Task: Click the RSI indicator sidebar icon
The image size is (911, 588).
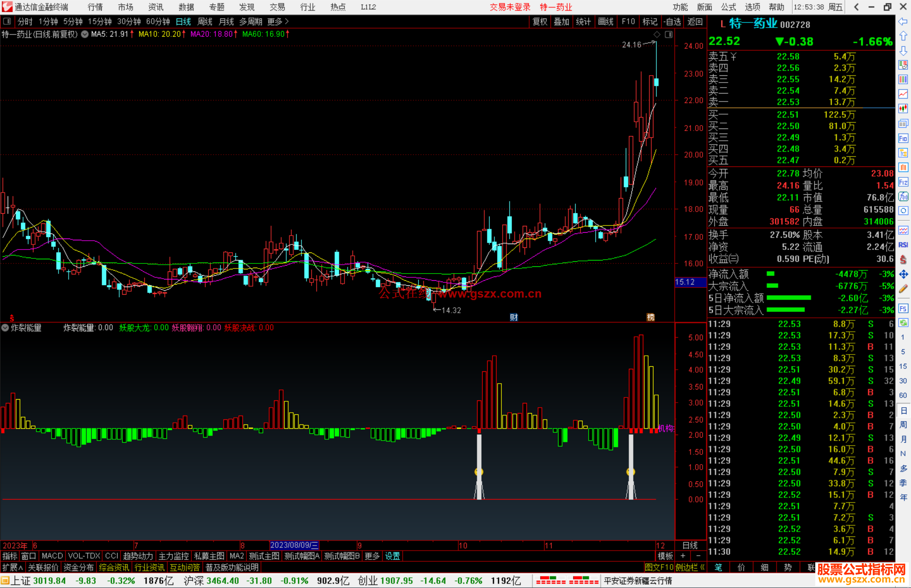Action: point(903,245)
